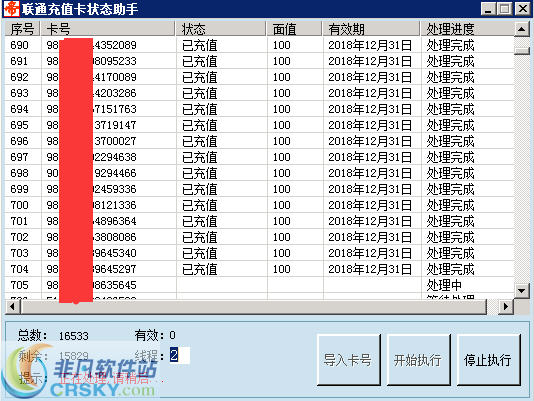Image resolution: width=534 pixels, height=401 pixels.
Task: Select row with 序号 691
Action: tap(259, 61)
